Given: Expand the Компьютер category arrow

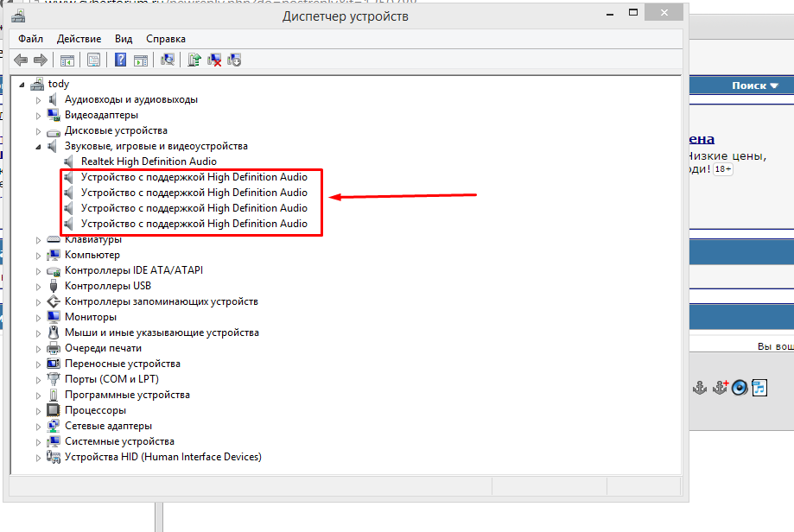Looking at the screenshot, I should pyautogui.click(x=39, y=256).
